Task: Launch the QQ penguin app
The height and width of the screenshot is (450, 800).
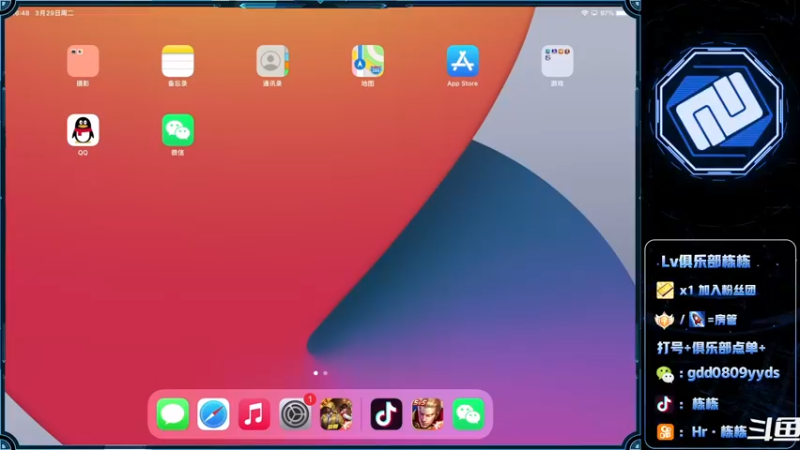Action: [x=83, y=130]
